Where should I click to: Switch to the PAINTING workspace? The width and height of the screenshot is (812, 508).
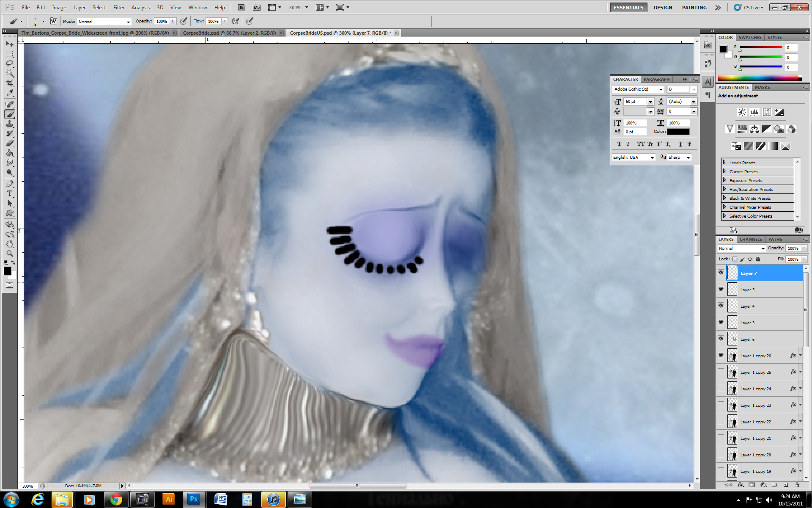(694, 8)
